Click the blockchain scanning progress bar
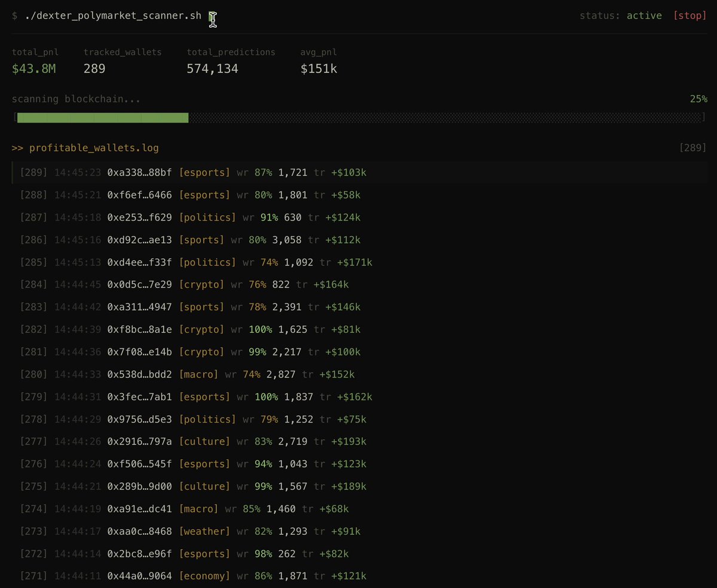 coord(358,118)
